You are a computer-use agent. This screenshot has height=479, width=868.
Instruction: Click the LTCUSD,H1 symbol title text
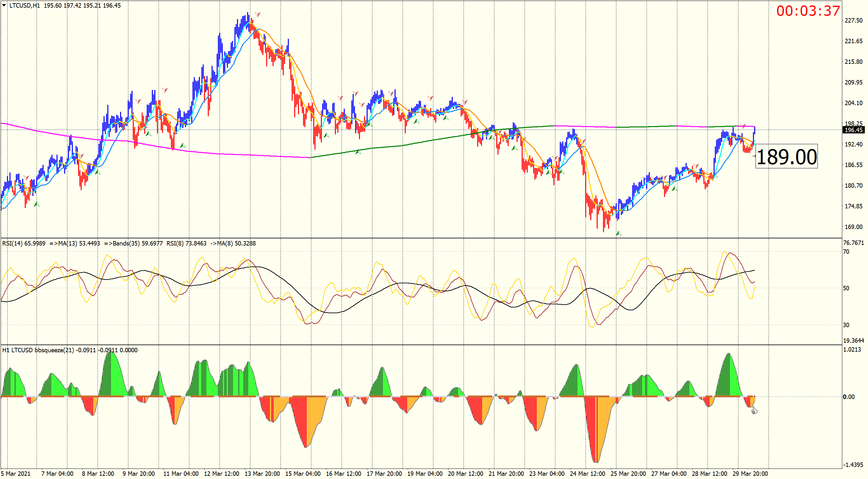tap(24, 5)
